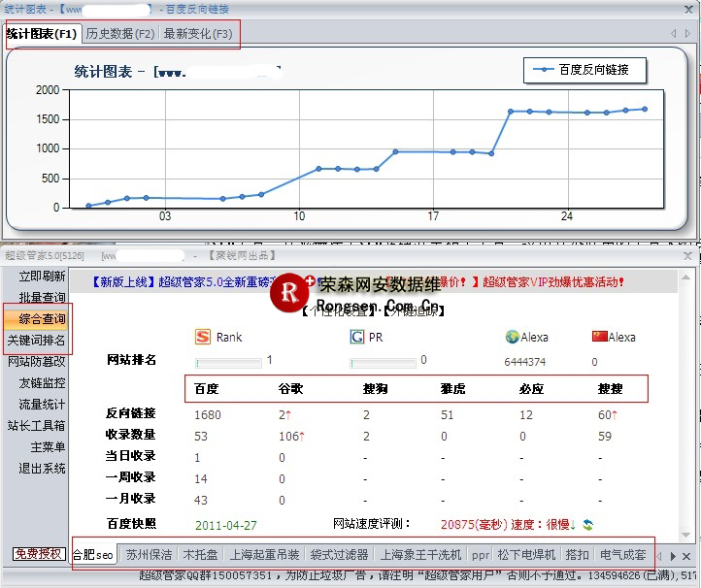701x588 pixels.
Task: Click the China flag Alexa icon
Action: pos(599,337)
